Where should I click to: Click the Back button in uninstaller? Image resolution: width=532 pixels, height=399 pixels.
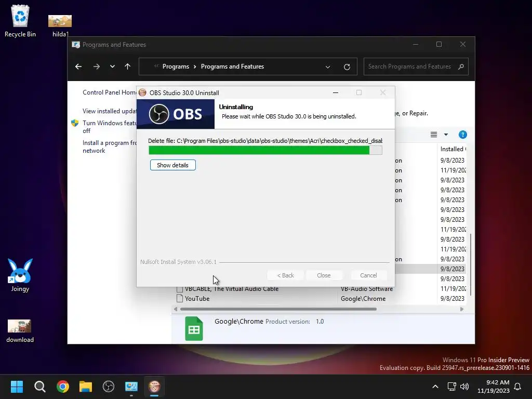285,275
